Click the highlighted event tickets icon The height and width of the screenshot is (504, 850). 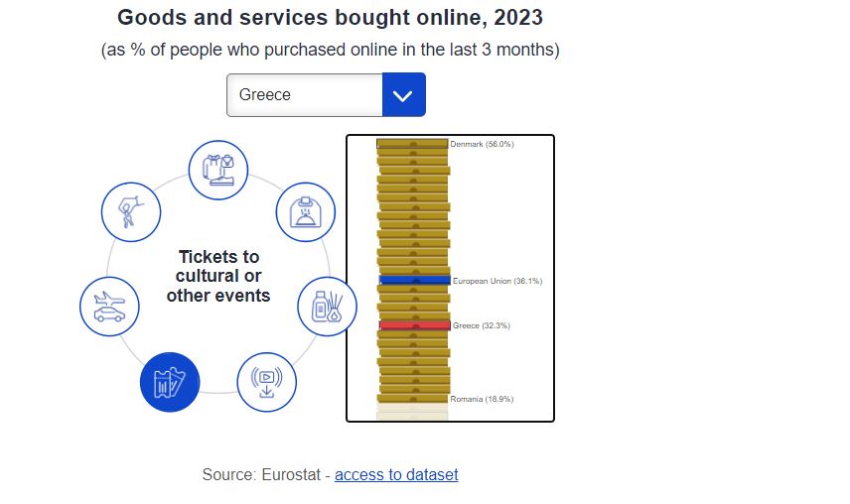pos(170,382)
